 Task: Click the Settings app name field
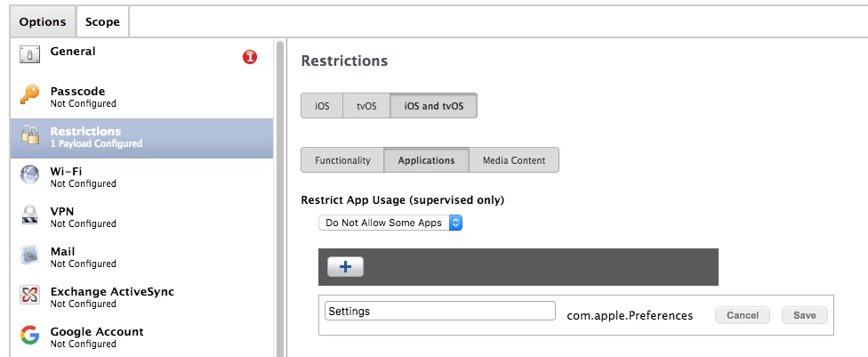(x=440, y=311)
